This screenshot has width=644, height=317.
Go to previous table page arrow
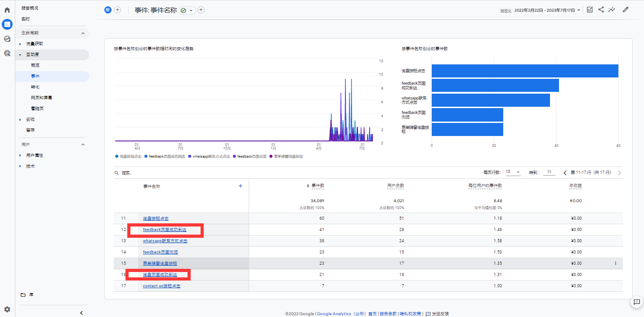pyautogui.click(x=565, y=172)
